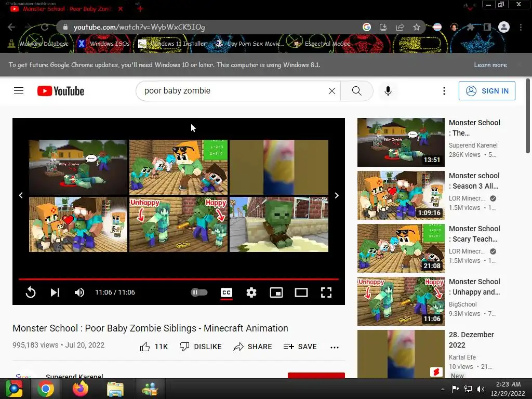Click Google icon in address bar
Image resolution: width=532 pixels, height=399 pixels.
click(x=366, y=27)
